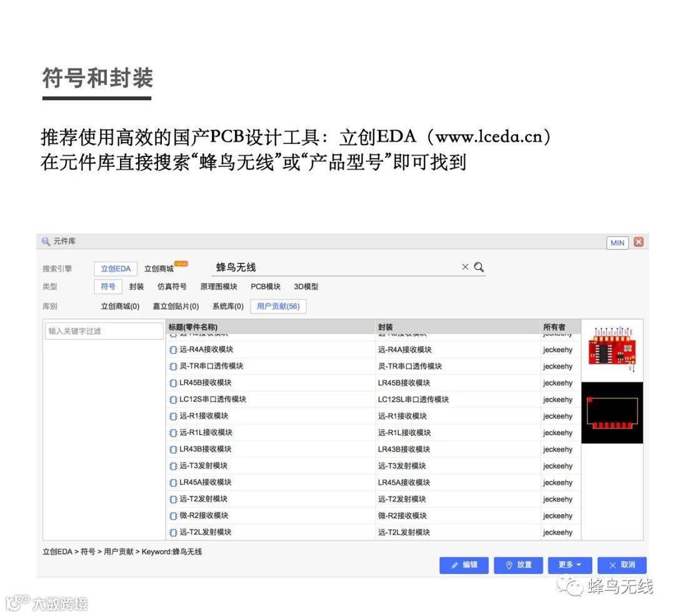The width and height of the screenshot is (675, 616).
Task: Select the 远-T2L发射模块 row icon
Action: tap(173, 532)
